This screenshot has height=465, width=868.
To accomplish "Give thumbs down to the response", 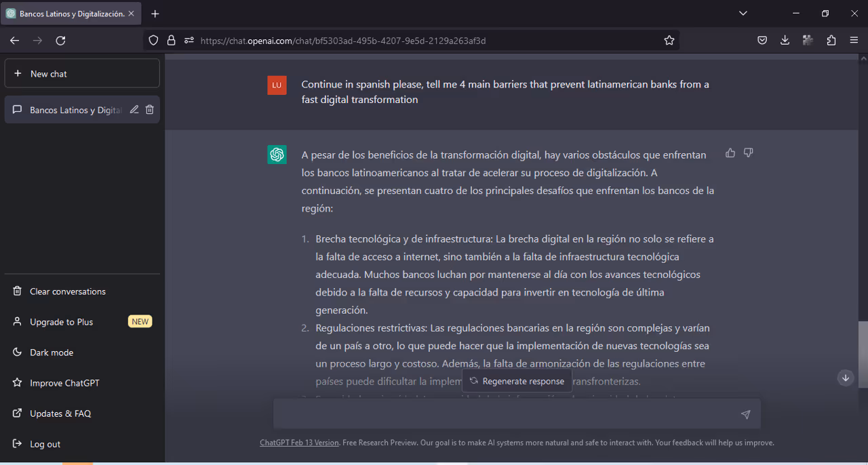I will tap(749, 153).
